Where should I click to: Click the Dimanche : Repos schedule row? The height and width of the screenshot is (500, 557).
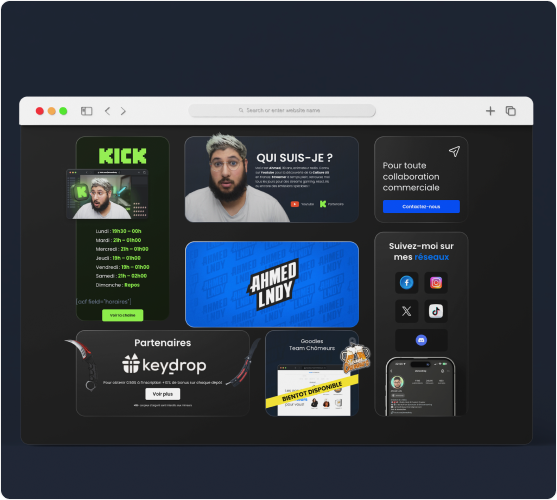pyautogui.click(x=118, y=285)
